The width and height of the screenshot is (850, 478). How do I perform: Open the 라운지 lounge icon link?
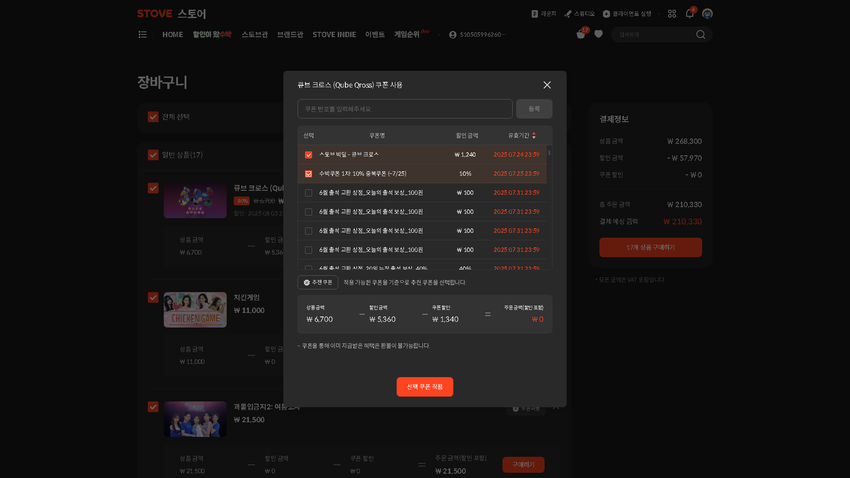tap(543, 14)
